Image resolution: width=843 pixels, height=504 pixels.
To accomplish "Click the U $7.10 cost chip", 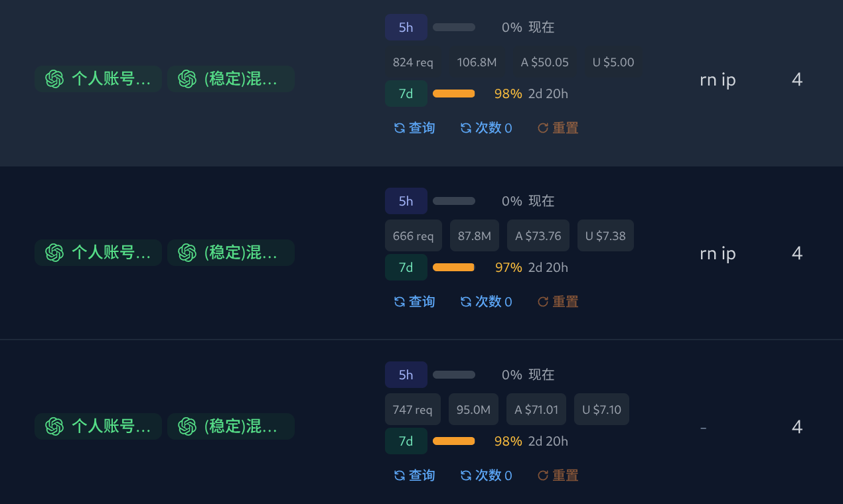I will [x=602, y=409].
